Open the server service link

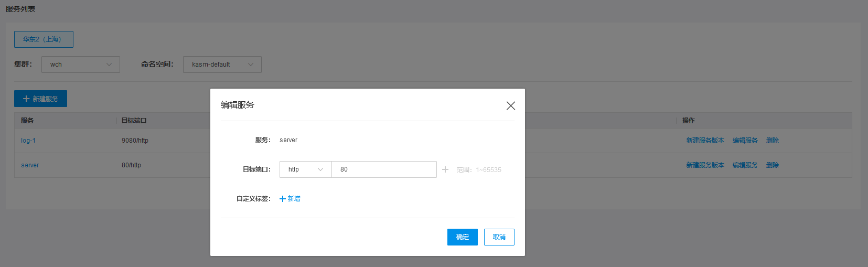30,165
